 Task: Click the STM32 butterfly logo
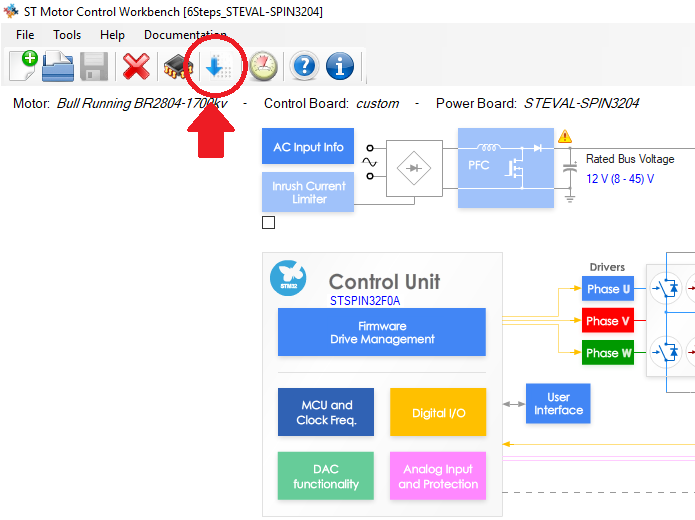(288, 278)
